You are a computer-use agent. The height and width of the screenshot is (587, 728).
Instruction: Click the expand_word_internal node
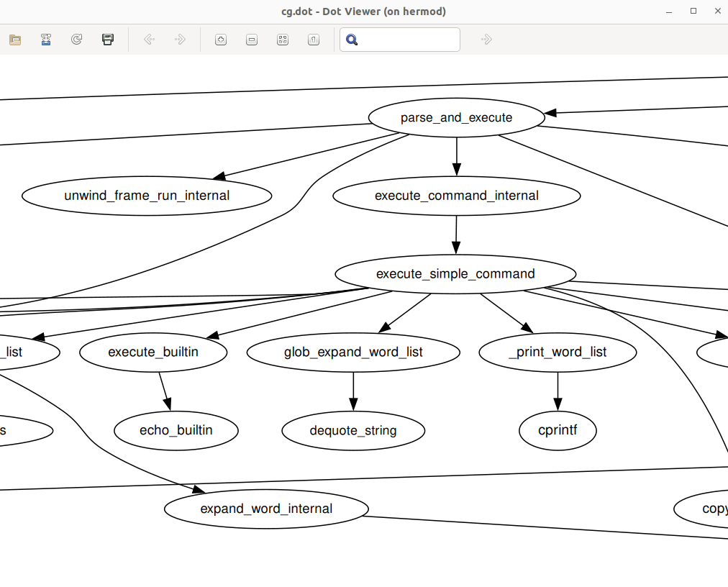[x=266, y=509]
